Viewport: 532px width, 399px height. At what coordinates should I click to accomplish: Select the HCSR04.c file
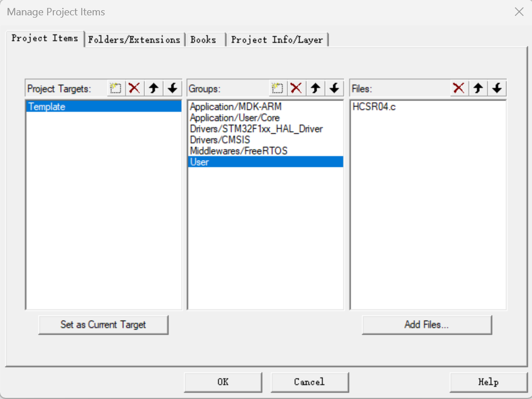tap(428, 107)
